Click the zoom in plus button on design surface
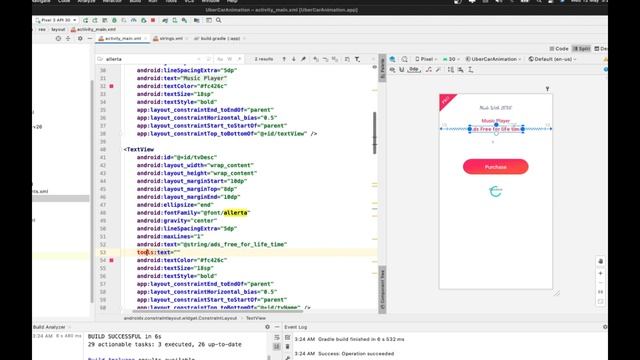Image resolution: width=640 pixels, height=360 pixels. pos(600,273)
